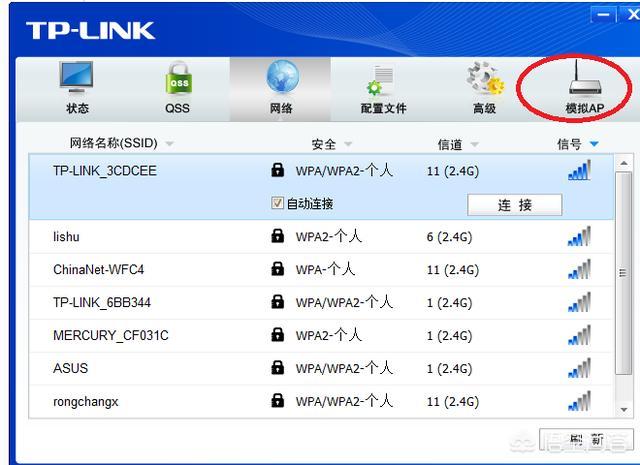Screen dimensions: 640x465
Task: Toggle the 自动连接 checkbox
Action: click(278, 204)
